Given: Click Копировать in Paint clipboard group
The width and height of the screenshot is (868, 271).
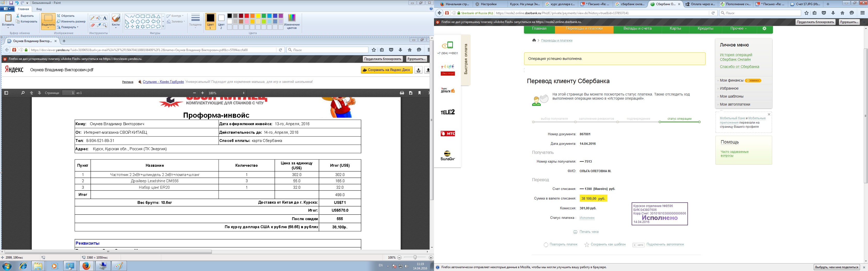Looking at the screenshot, I should click(27, 21).
